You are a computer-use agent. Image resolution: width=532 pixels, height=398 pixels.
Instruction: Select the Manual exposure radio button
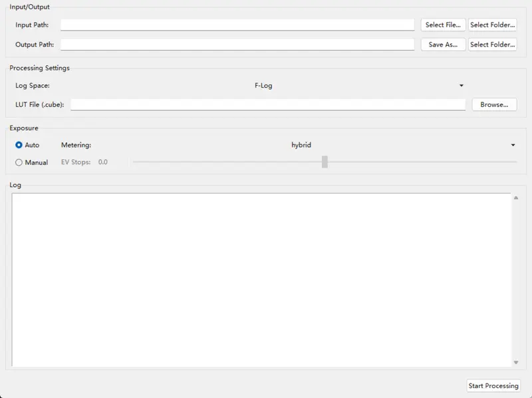point(19,162)
